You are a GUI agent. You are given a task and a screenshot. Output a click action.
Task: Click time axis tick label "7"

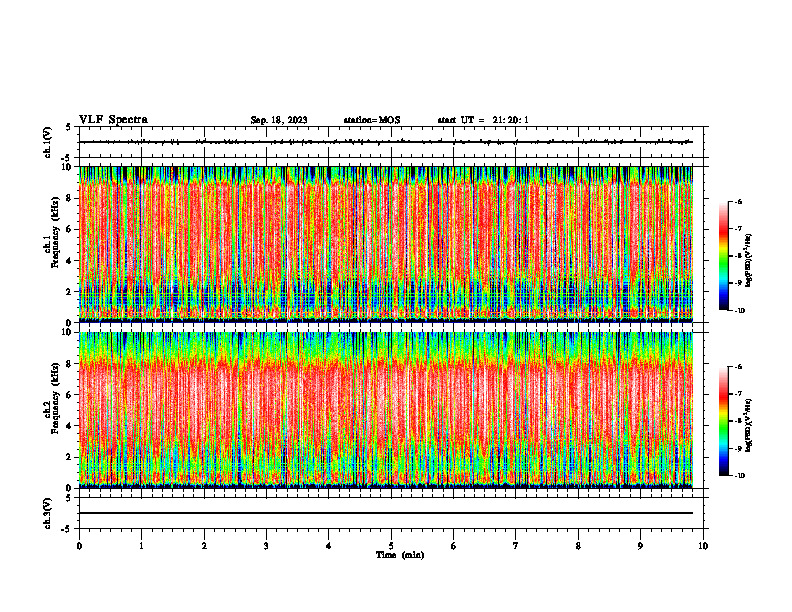tap(516, 546)
